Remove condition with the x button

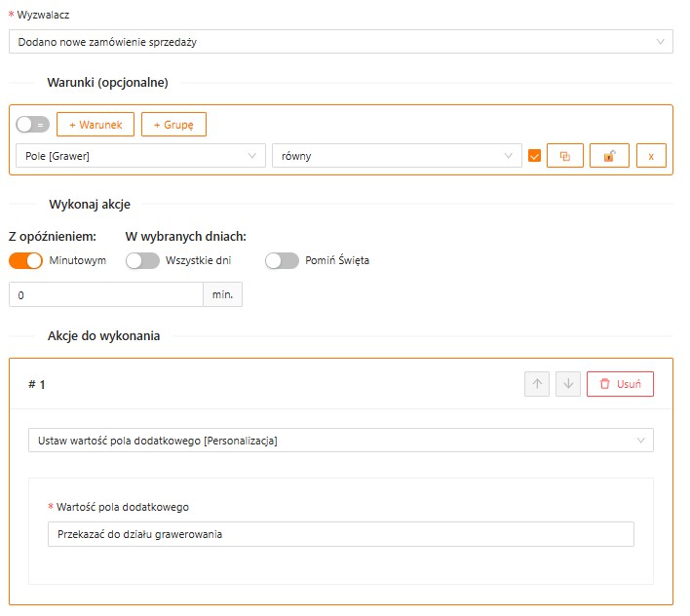651,156
